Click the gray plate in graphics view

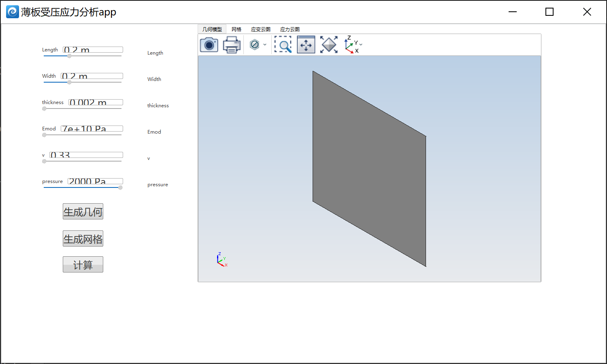click(369, 169)
